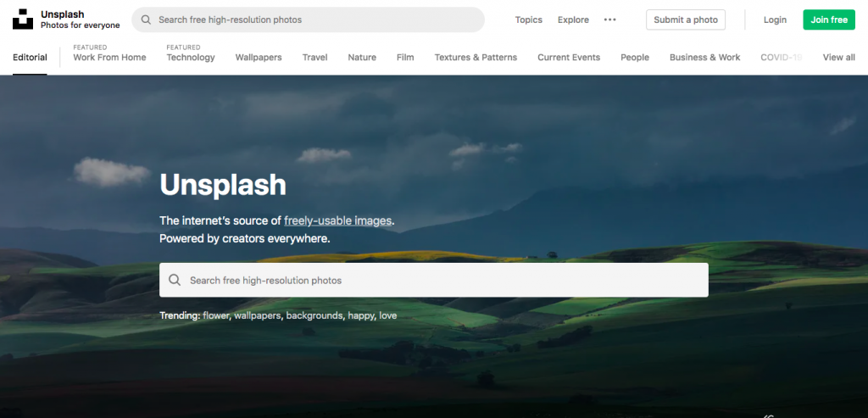Focus the large hero search field
868x418 pixels.
(433, 280)
